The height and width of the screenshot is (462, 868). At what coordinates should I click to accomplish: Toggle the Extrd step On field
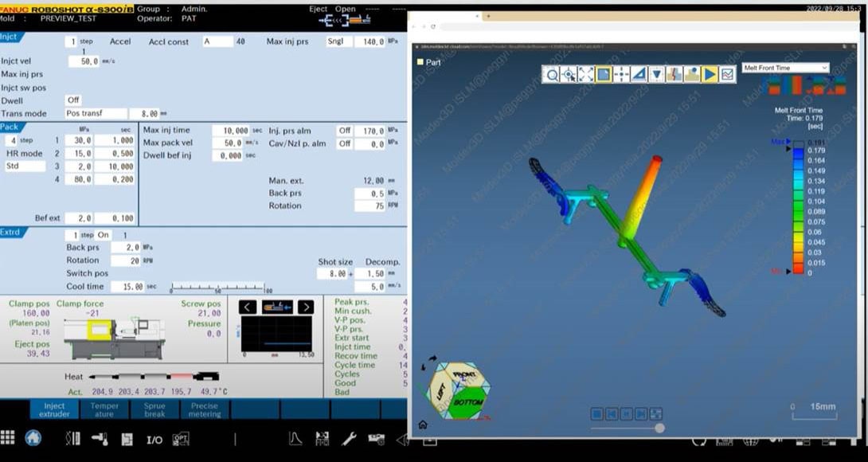pyautogui.click(x=104, y=235)
